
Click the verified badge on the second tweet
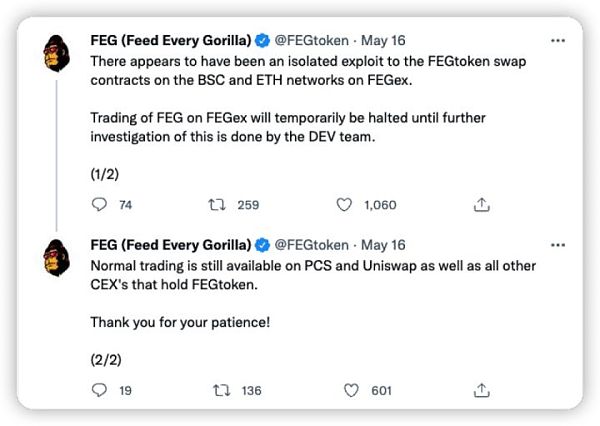point(263,244)
